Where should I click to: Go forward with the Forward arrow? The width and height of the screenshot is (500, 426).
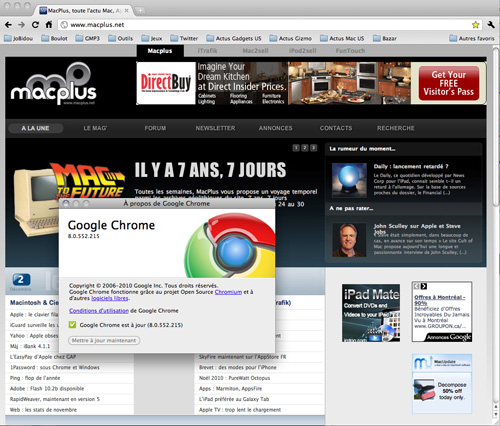[x=21, y=25]
